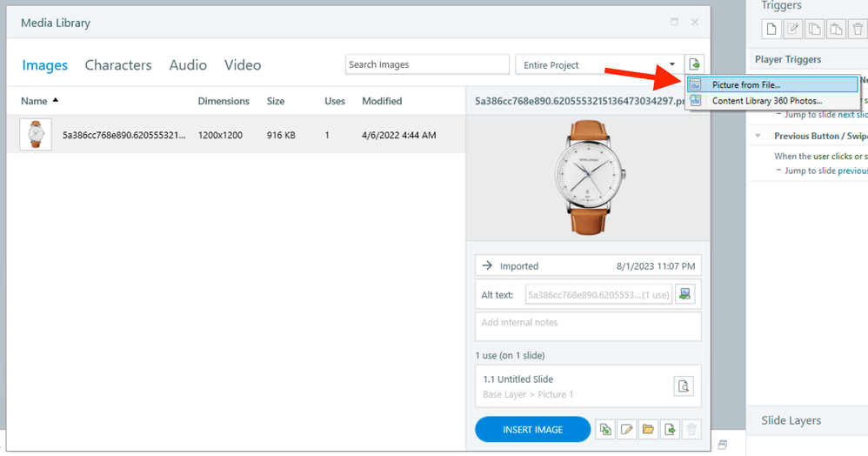868x456 pixels.
Task: Choose Content Library 360 Photos option
Action: pyautogui.click(x=772, y=101)
